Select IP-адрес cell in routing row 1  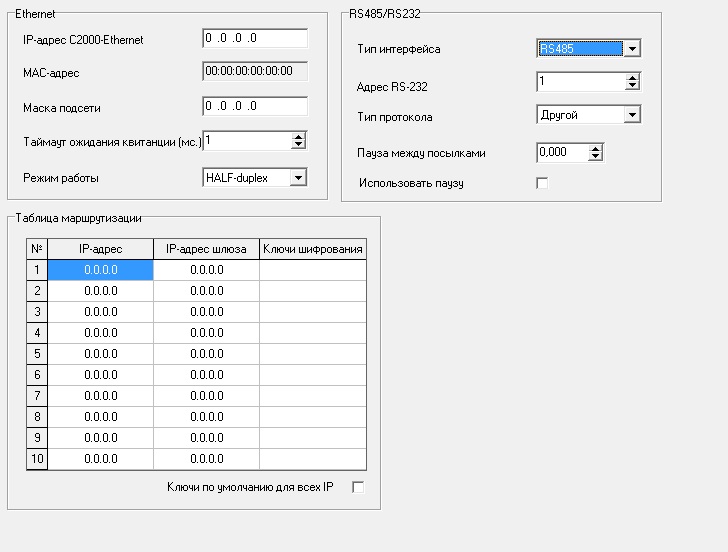click(x=101, y=270)
